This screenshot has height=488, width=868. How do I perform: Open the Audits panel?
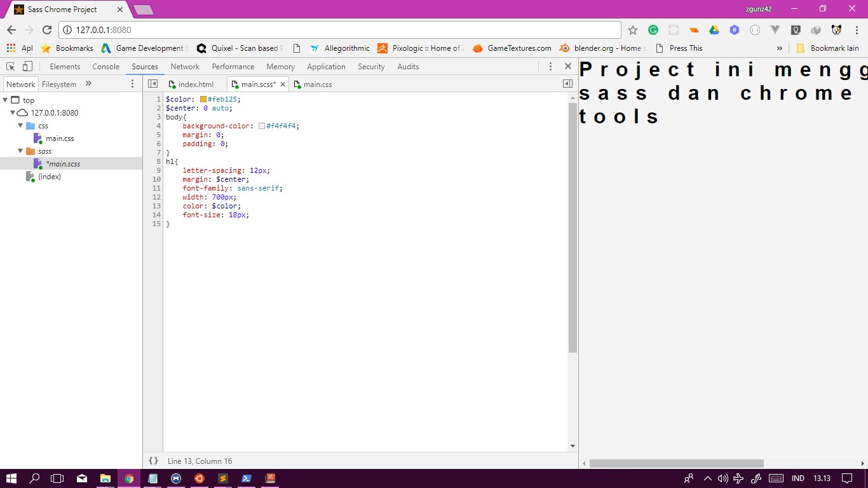click(x=408, y=66)
